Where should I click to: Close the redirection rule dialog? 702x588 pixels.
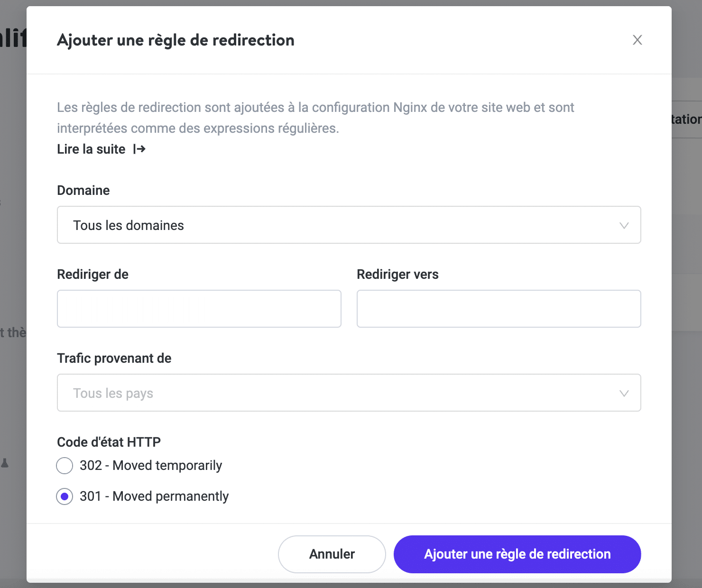637,40
